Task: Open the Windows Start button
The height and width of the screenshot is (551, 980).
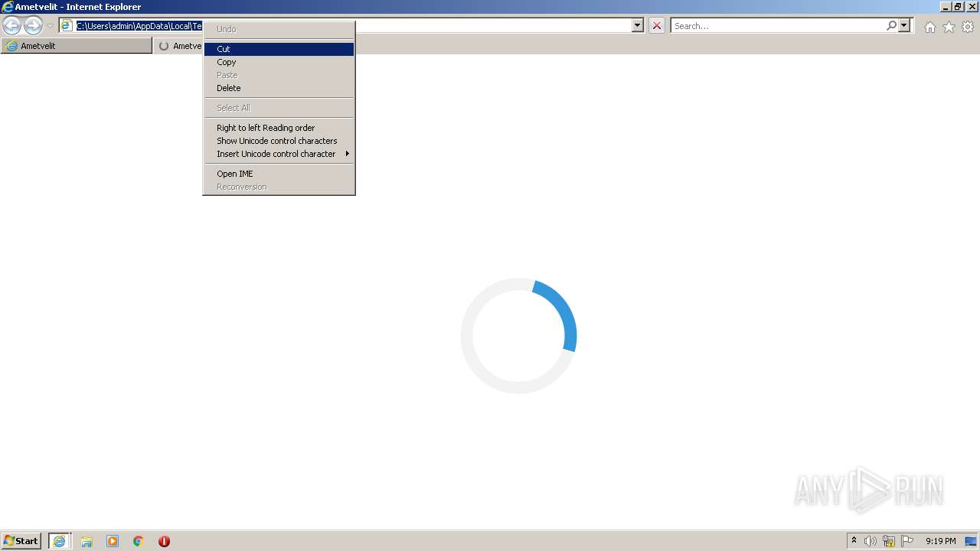Action: 21,541
